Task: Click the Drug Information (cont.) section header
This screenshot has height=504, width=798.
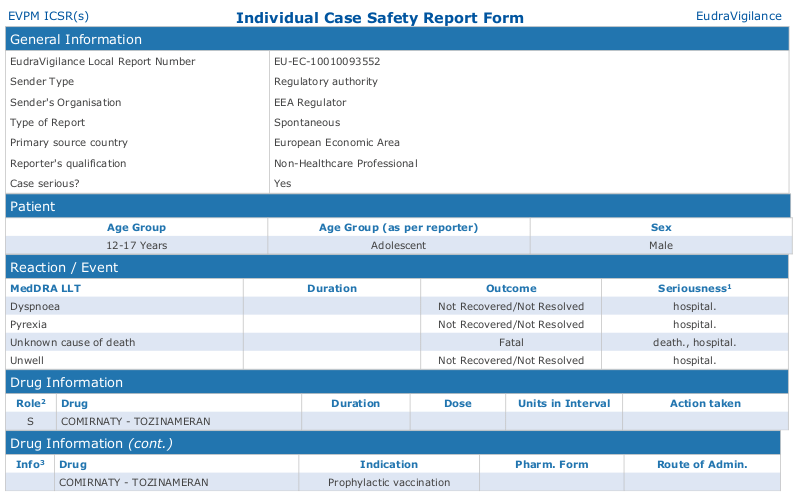Action: pos(91,443)
